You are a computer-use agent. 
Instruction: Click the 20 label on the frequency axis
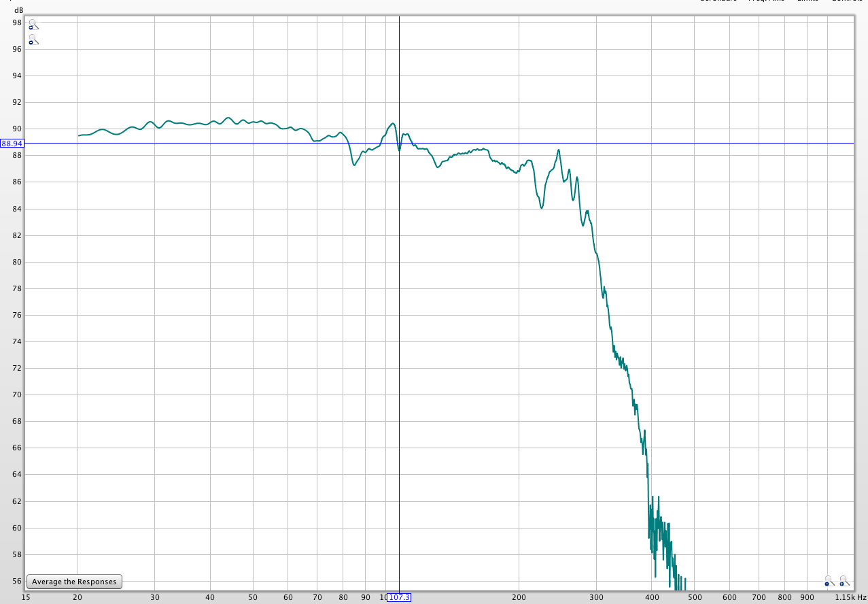[77, 597]
